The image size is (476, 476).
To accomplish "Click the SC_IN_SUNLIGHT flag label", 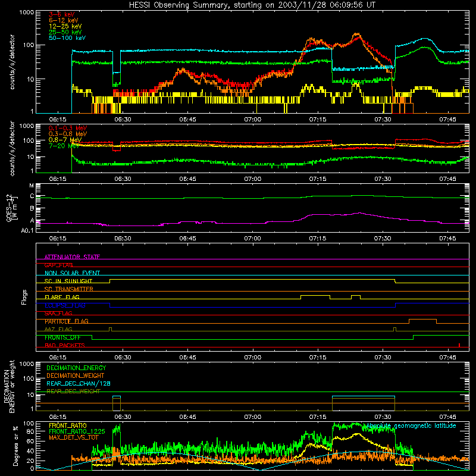I will click(68, 281).
